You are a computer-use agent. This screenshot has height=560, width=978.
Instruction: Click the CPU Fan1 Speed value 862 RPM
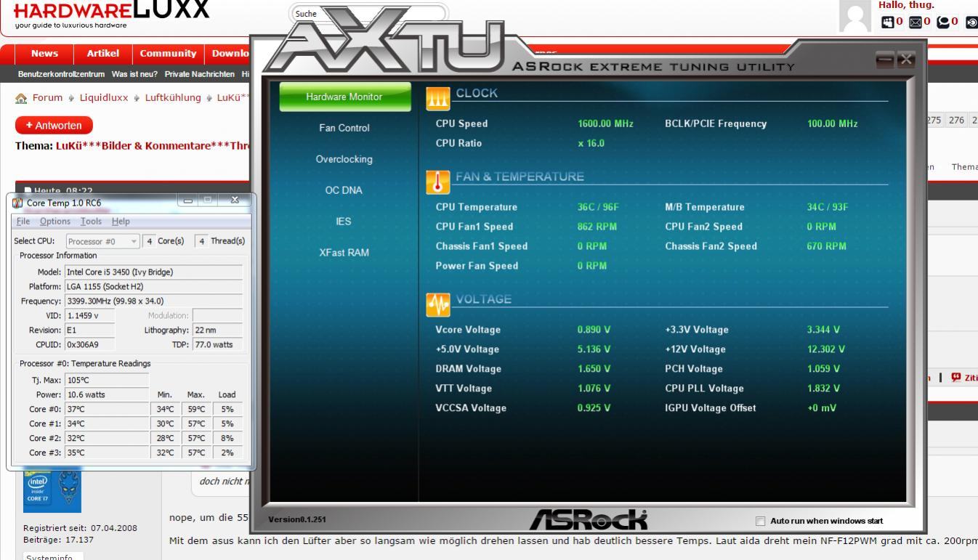597,227
